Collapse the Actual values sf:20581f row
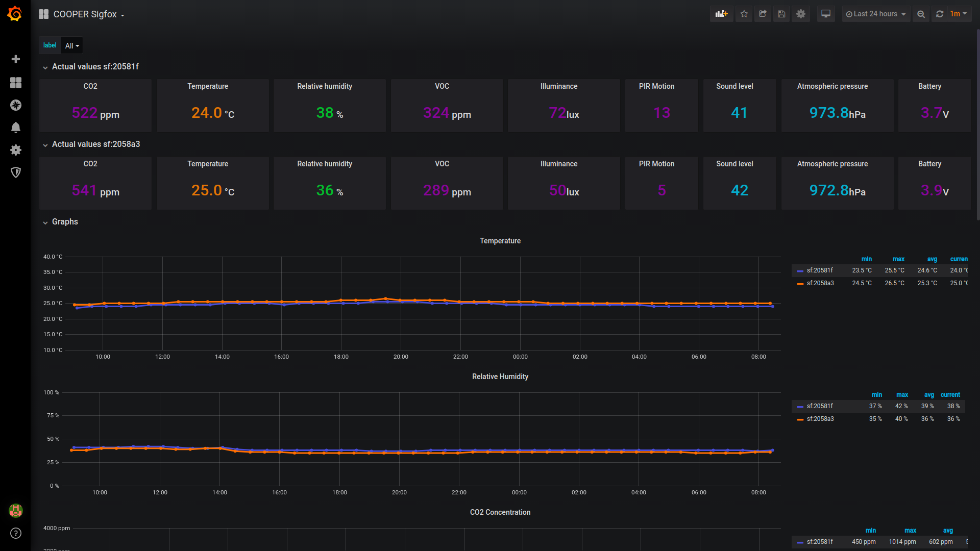The width and height of the screenshot is (980, 551). (95, 67)
